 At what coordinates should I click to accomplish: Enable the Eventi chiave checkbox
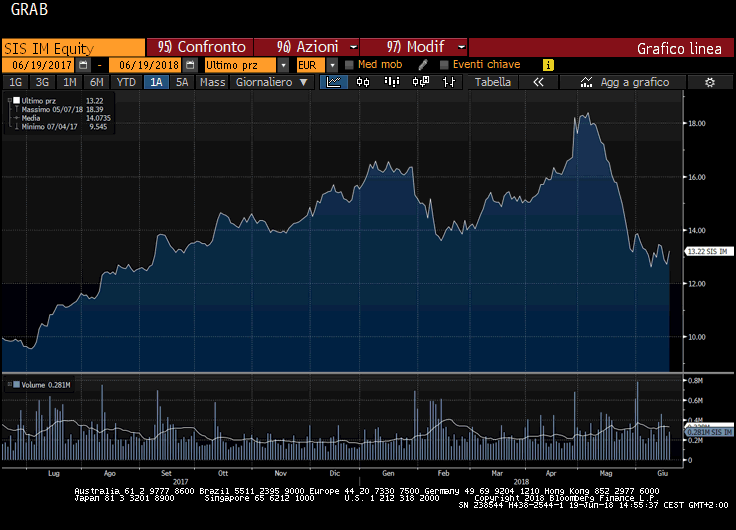point(444,65)
